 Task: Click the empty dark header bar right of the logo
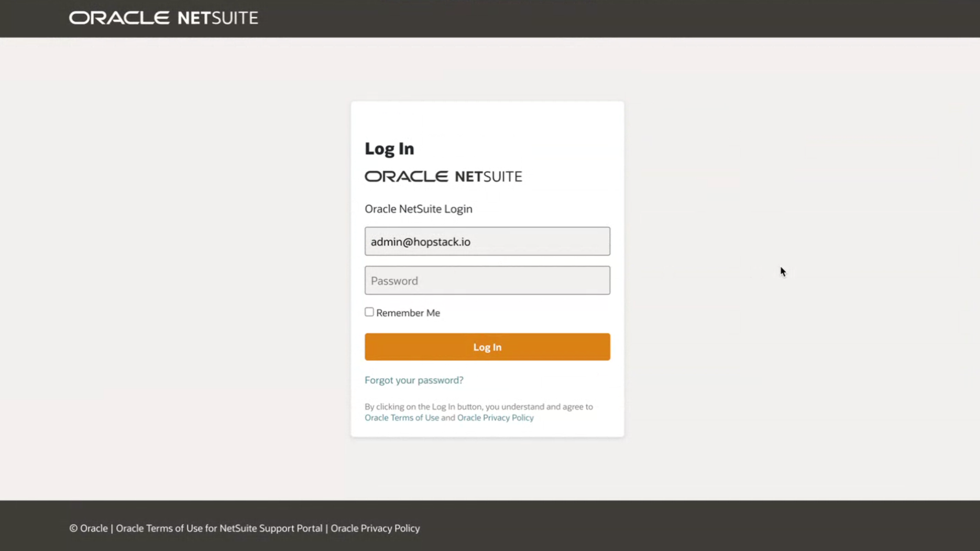coord(624,18)
